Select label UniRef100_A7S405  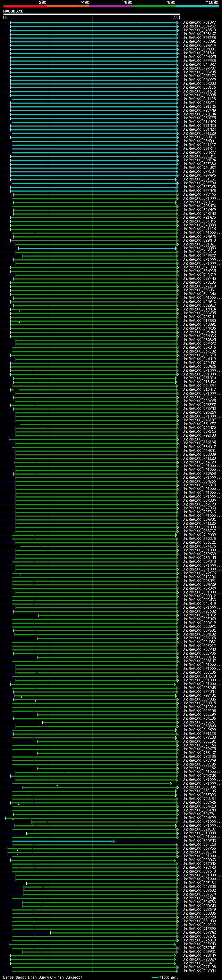pyautogui.click(x=199, y=194)
